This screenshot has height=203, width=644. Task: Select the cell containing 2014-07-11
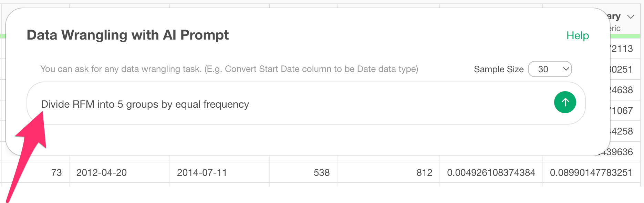click(x=202, y=172)
